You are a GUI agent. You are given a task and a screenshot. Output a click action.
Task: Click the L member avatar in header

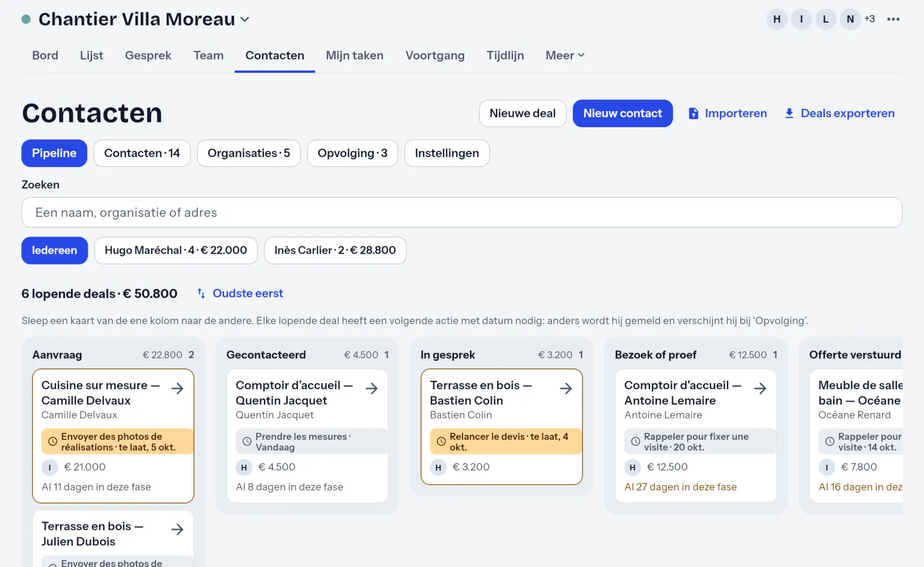[826, 19]
